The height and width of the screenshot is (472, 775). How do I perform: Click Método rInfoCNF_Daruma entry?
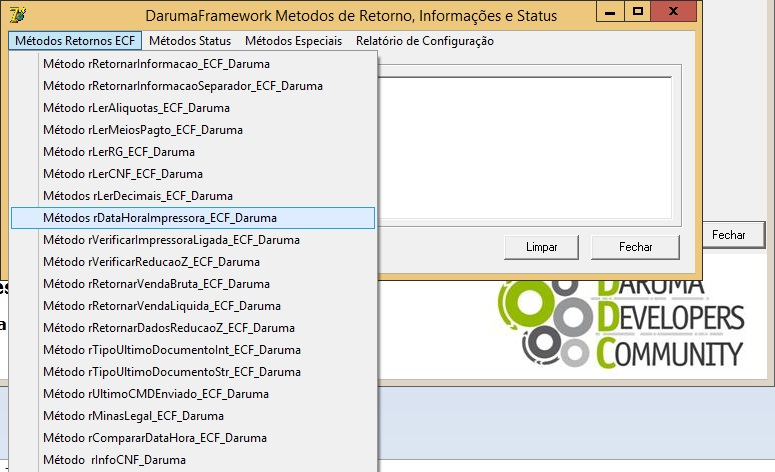(x=193, y=460)
